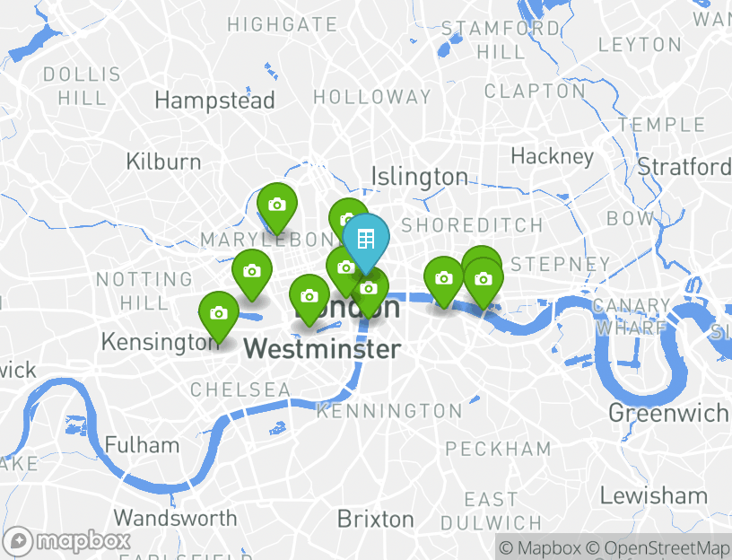The image size is (732, 560).
Task: Click the Westminster place label on map
Action: [x=322, y=349]
